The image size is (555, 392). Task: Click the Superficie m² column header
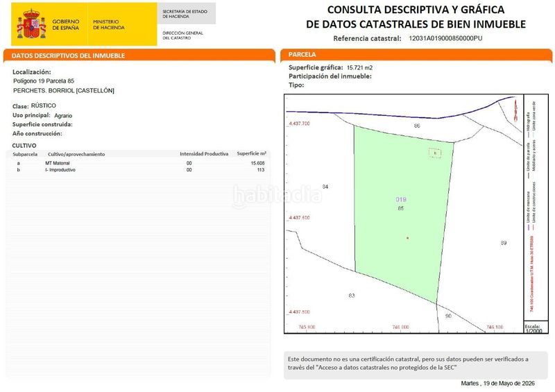tap(251, 154)
